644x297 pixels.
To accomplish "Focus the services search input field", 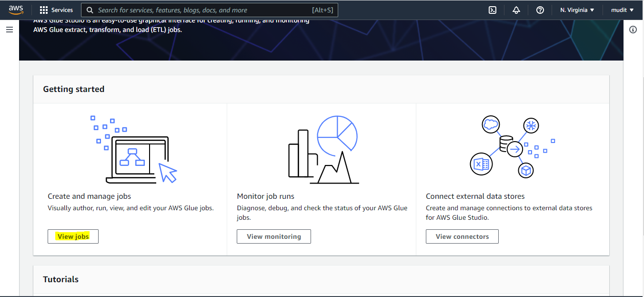I will [210, 10].
